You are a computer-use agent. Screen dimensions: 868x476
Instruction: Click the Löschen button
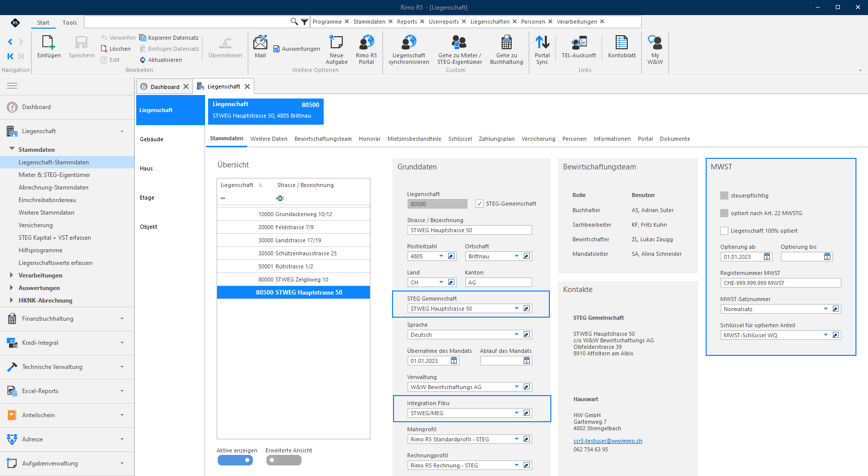point(116,49)
